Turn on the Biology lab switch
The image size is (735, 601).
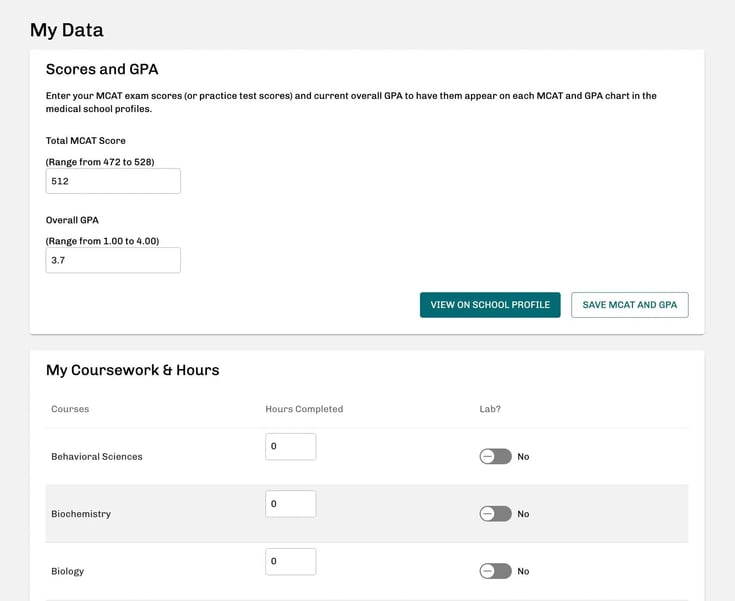pos(495,571)
